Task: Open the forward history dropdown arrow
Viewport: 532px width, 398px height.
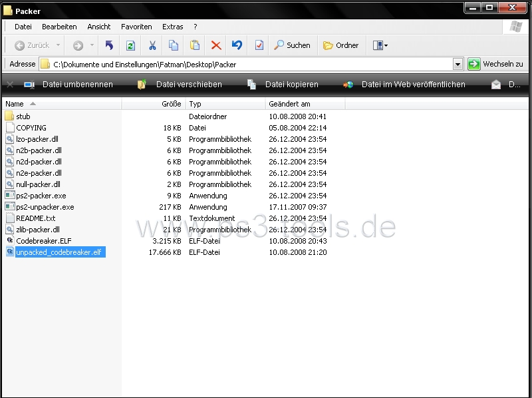Action: (92, 45)
